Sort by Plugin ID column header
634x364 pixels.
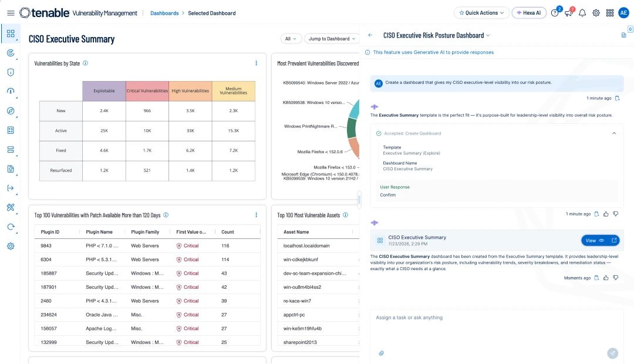click(50, 232)
